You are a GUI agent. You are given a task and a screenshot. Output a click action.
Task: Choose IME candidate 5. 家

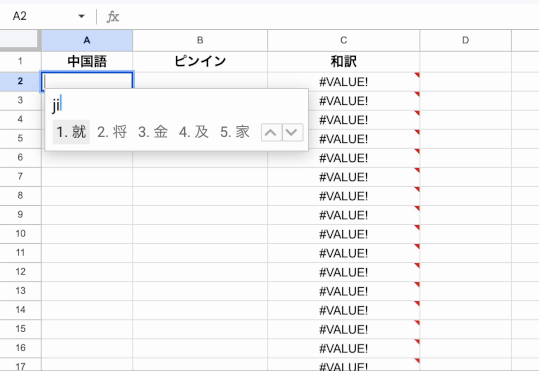click(x=235, y=132)
